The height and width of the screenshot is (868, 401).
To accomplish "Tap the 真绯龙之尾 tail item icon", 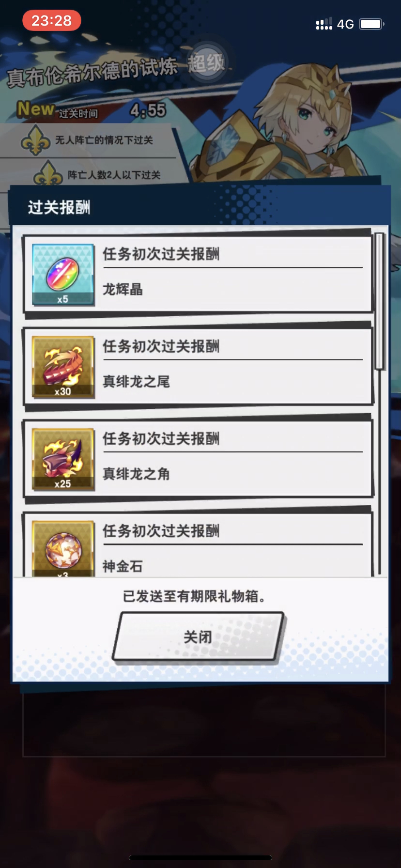I will [63, 367].
